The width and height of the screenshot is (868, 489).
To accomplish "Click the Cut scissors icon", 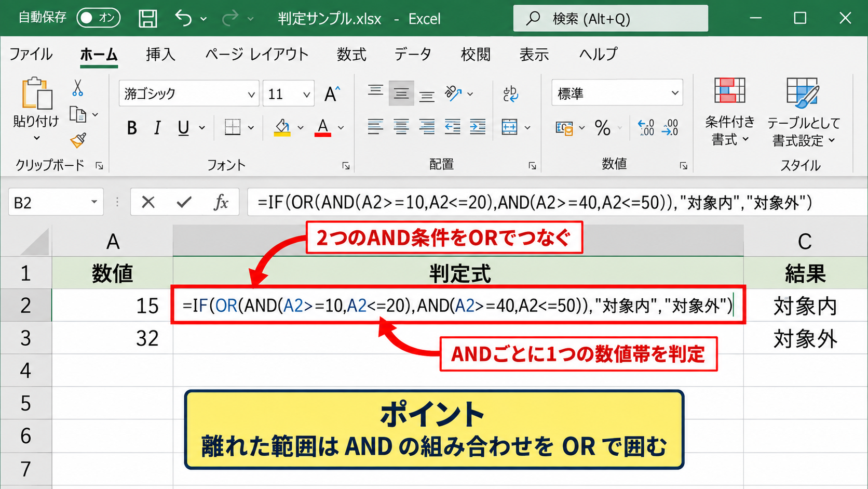I will [78, 88].
